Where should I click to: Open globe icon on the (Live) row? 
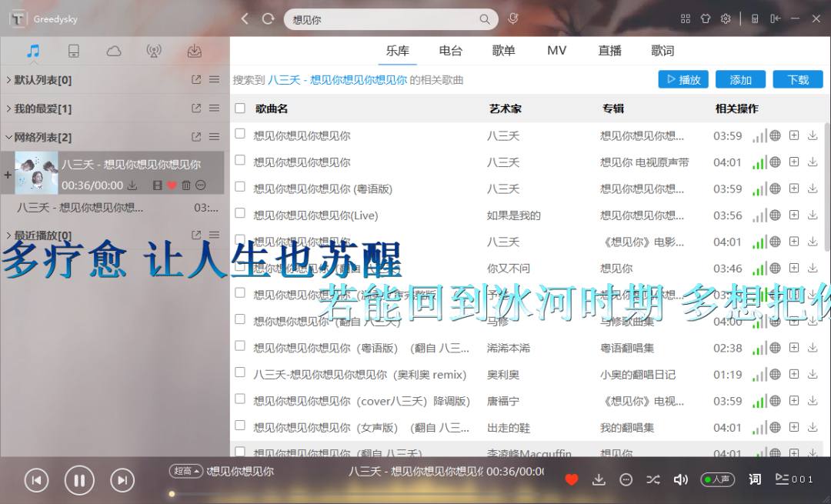(775, 215)
